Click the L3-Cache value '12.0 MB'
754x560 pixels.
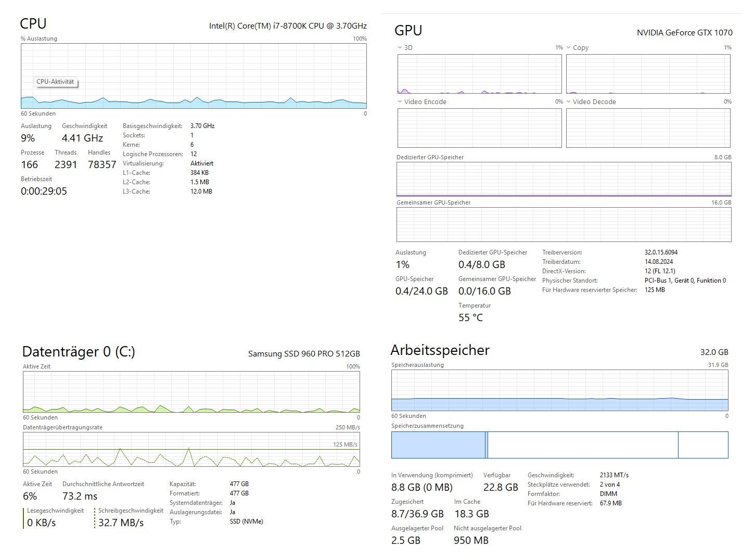201,192
